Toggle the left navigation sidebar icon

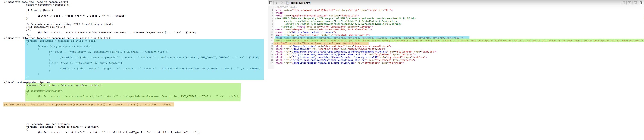pyautogui.click(x=271, y=3)
